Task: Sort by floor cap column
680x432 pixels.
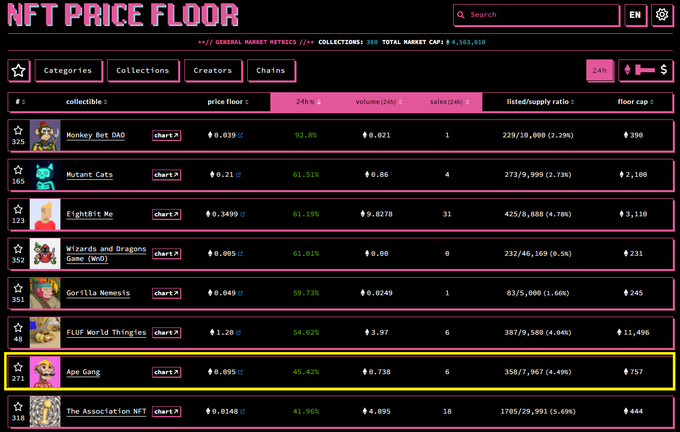Action: click(x=635, y=102)
